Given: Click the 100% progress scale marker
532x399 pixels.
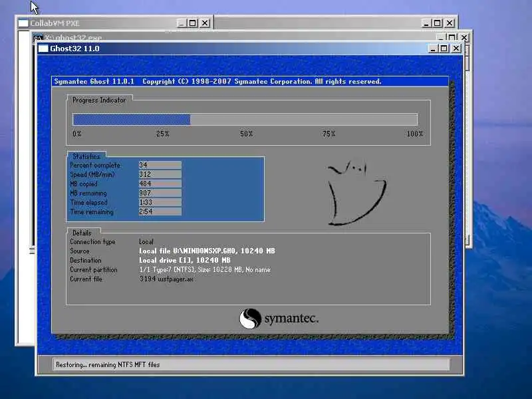Looking at the screenshot, I should tap(414, 134).
